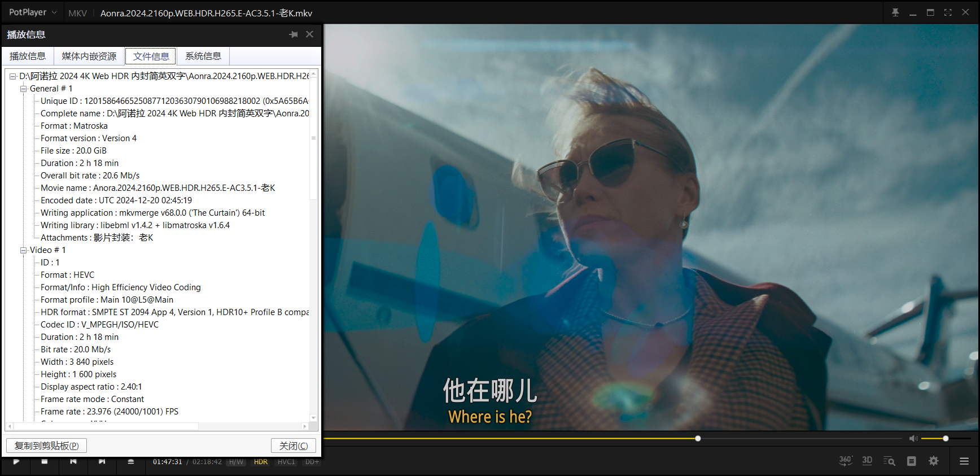Click the vertical scrollbar down arrow in info list

click(313, 418)
